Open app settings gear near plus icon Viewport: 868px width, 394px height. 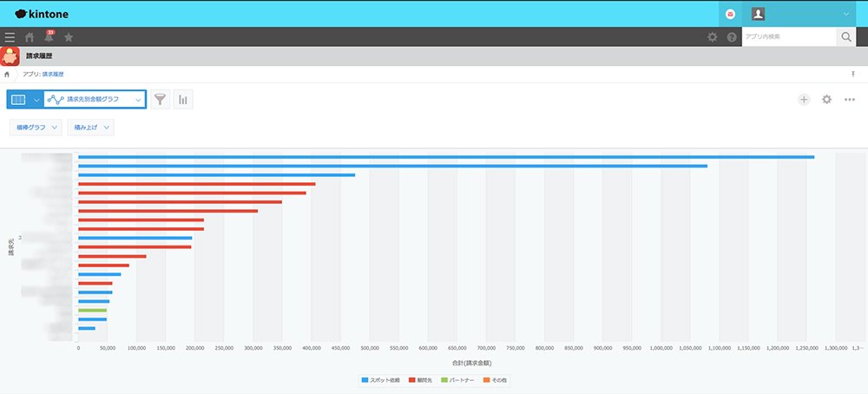(826, 100)
